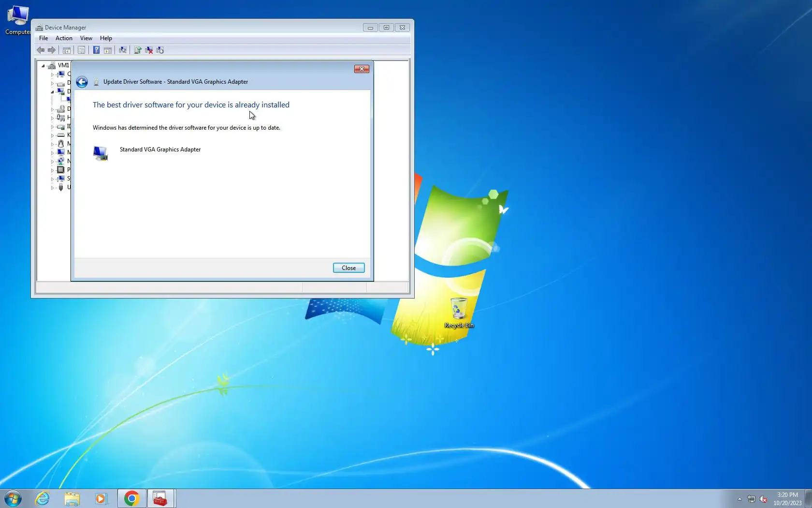The height and width of the screenshot is (508, 812).
Task: Click 'The best driver software' heading
Action: coord(191,105)
